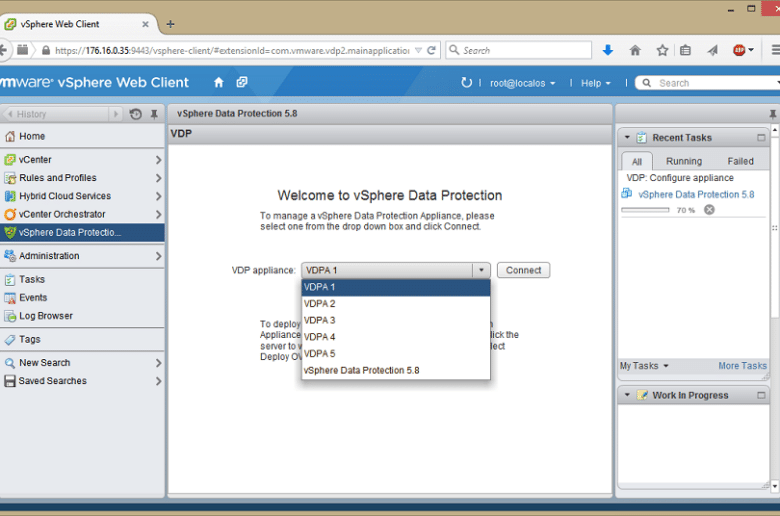Click the browser downloads arrow icon
This screenshot has height=516, width=780.
tap(607, 50)
